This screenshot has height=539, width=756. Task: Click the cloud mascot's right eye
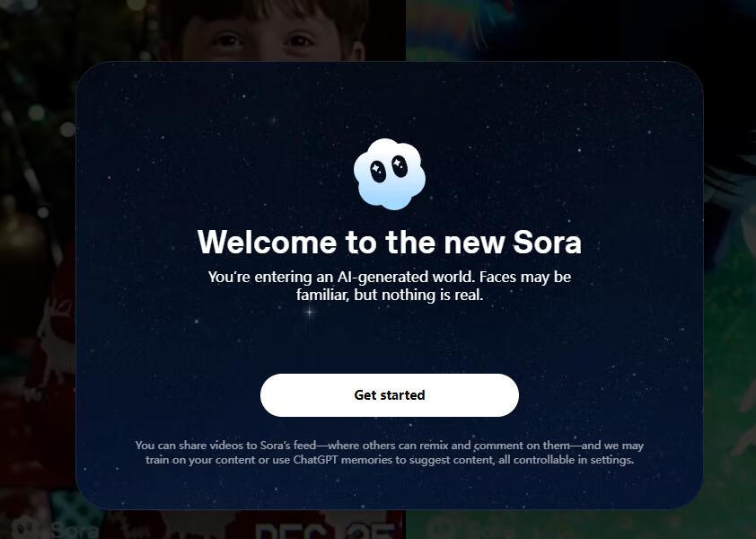point(400,166)
